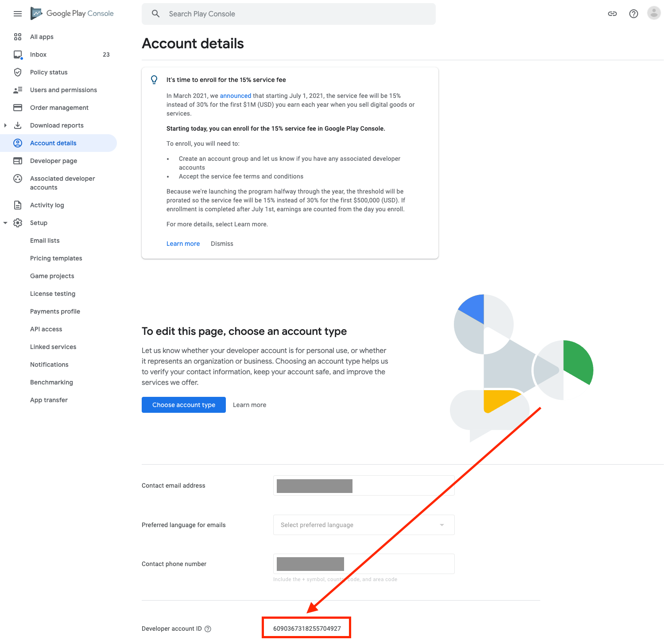
Task: Click the Developer page layout icon
Action: pos(18,161)
